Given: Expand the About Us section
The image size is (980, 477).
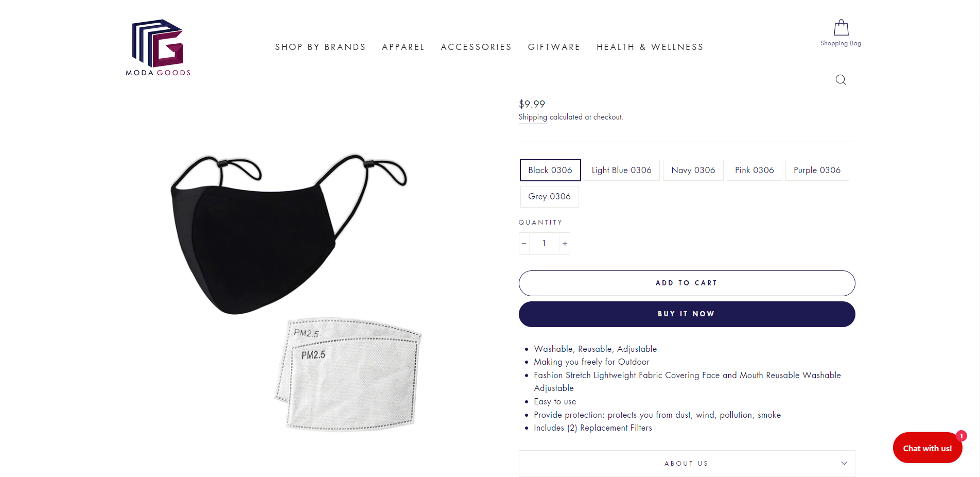Looking at the screenshot, I should (x=687, y=463).
